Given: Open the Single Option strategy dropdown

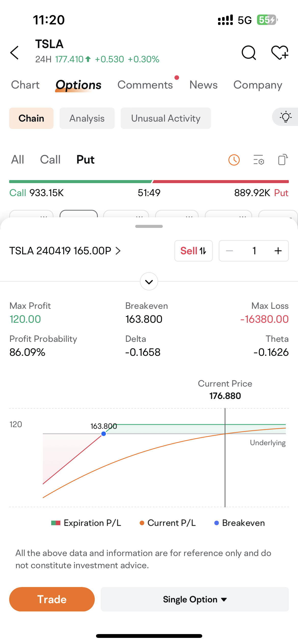Looking at the screenshot, I should (195, 599).
